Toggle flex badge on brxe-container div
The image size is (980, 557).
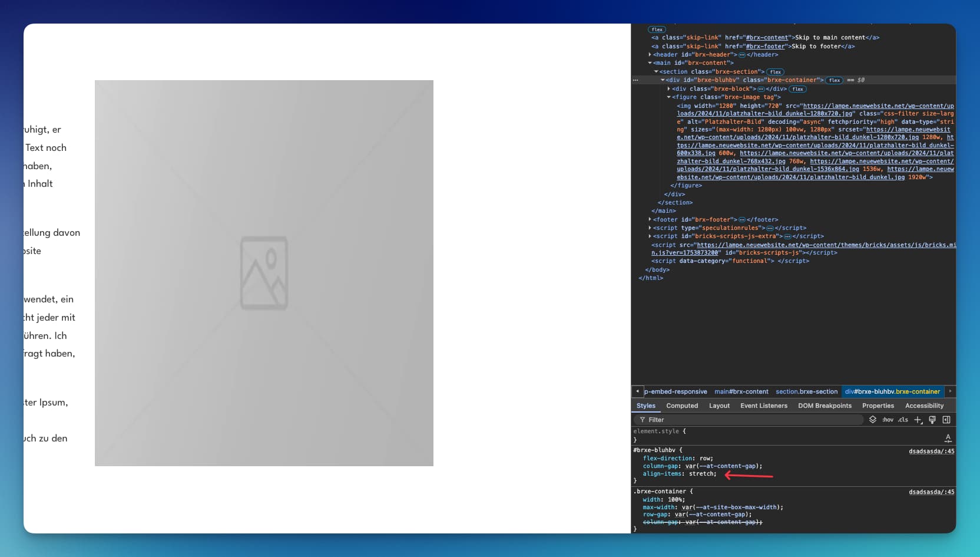click(x=835, y=80)
